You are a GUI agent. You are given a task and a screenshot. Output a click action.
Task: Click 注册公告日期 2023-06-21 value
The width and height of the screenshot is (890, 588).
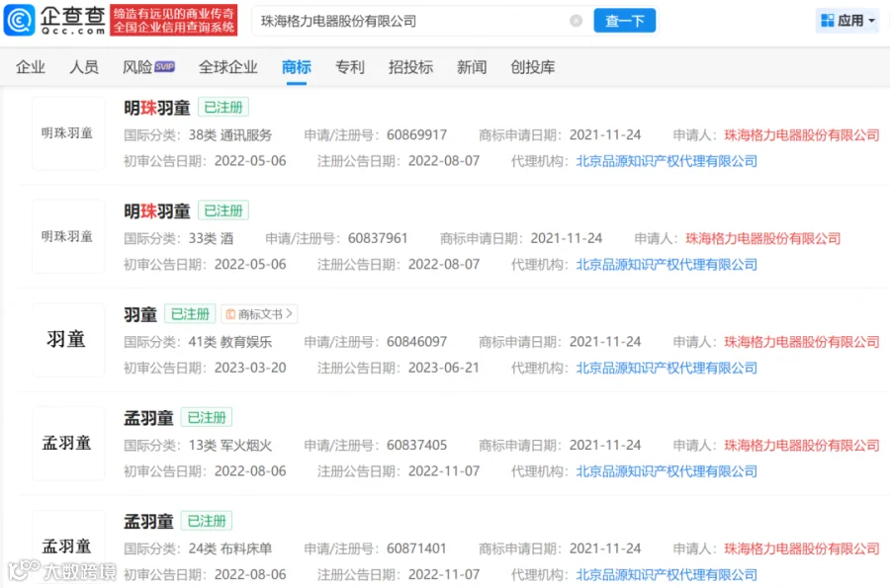(x=444, y=368)
